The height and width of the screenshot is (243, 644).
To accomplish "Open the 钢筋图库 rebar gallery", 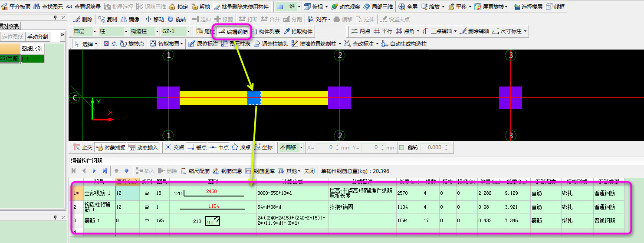I will pyautogui.click(x=260, y=171).
